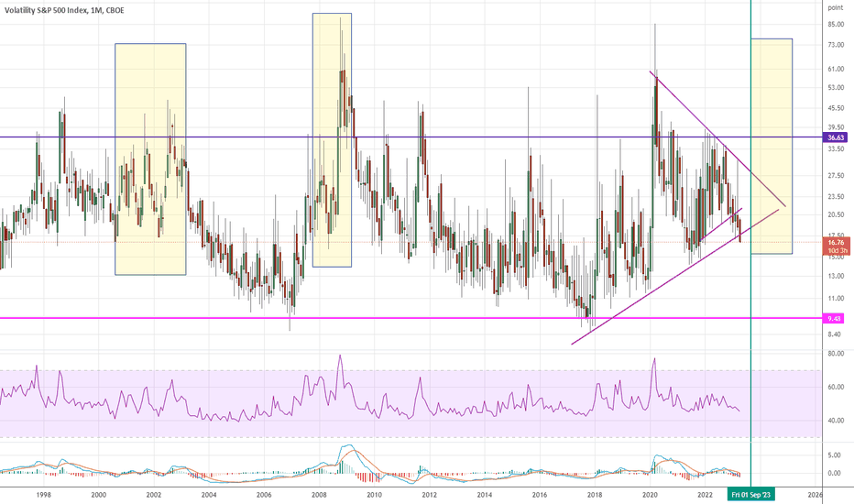Image resolution: width=854 pixels, height=504 pixels.
Task: Click the 'point' label on the price axis
Action: (836, 7)
